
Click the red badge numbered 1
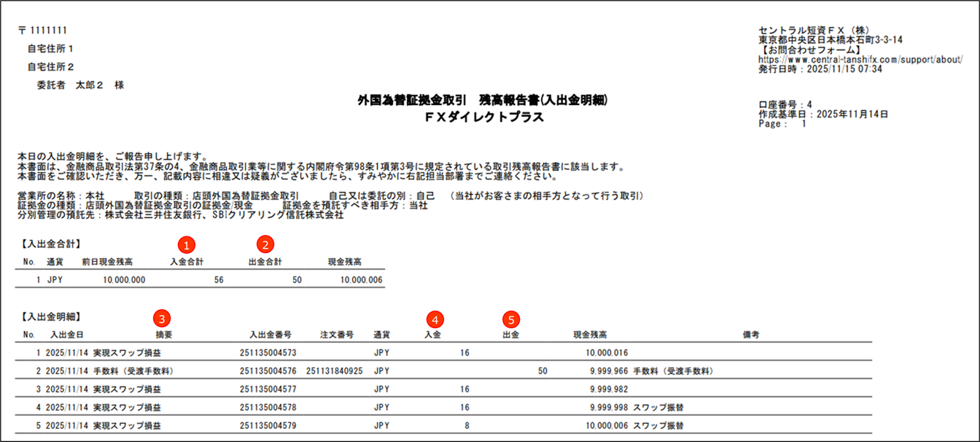(x=187, y=246)
